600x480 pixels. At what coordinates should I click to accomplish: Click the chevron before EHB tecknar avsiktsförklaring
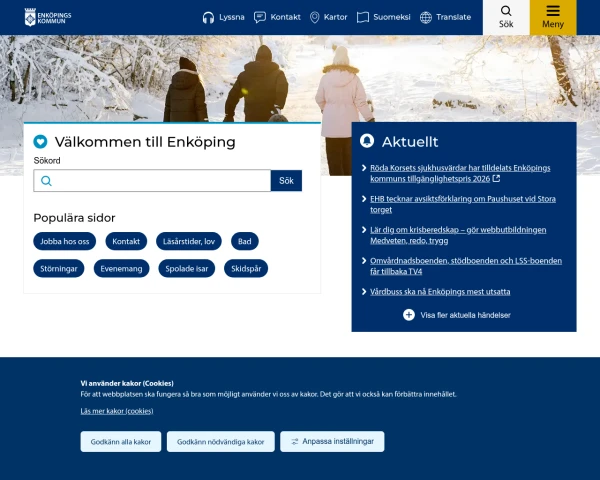[x=364, y=199]
